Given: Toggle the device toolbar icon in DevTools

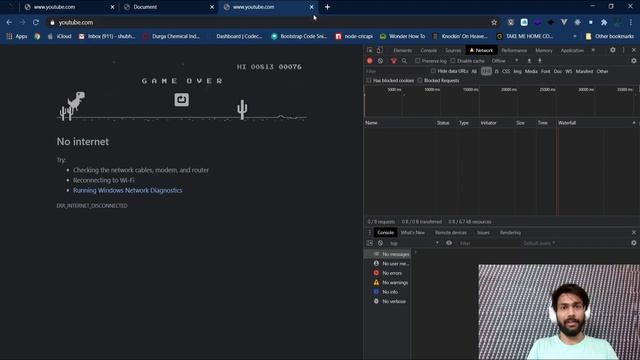Looking at the screenshot, I should (380, 50).
